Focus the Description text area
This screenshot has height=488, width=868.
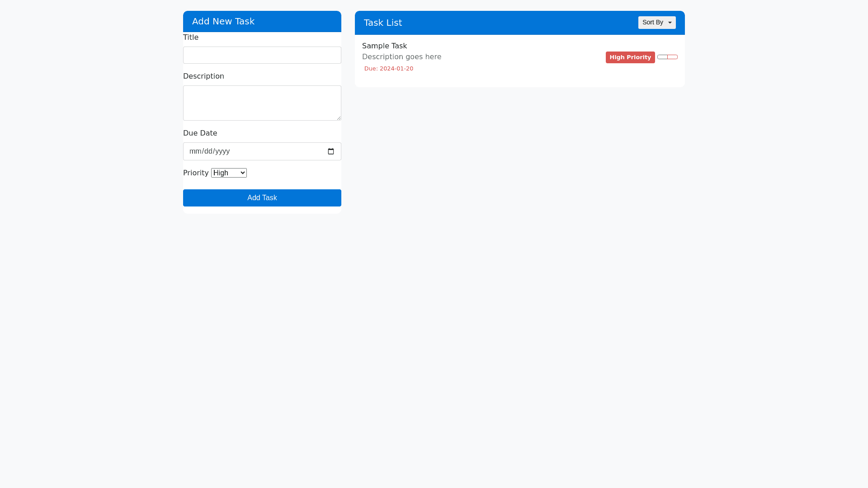[x=262, y=103]
